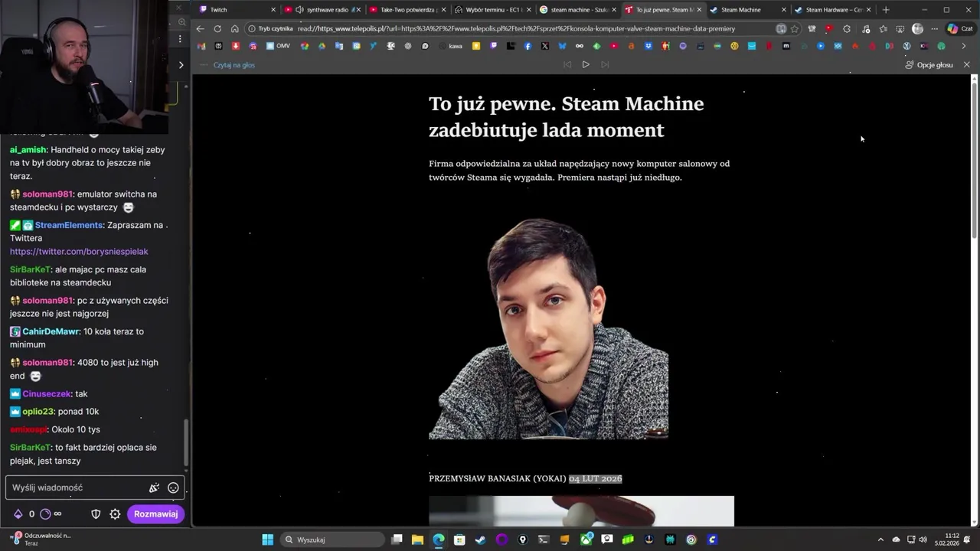Open the three-dot menu beside webcam
This screenshot has width=980, height=551.
click(181, 38)
